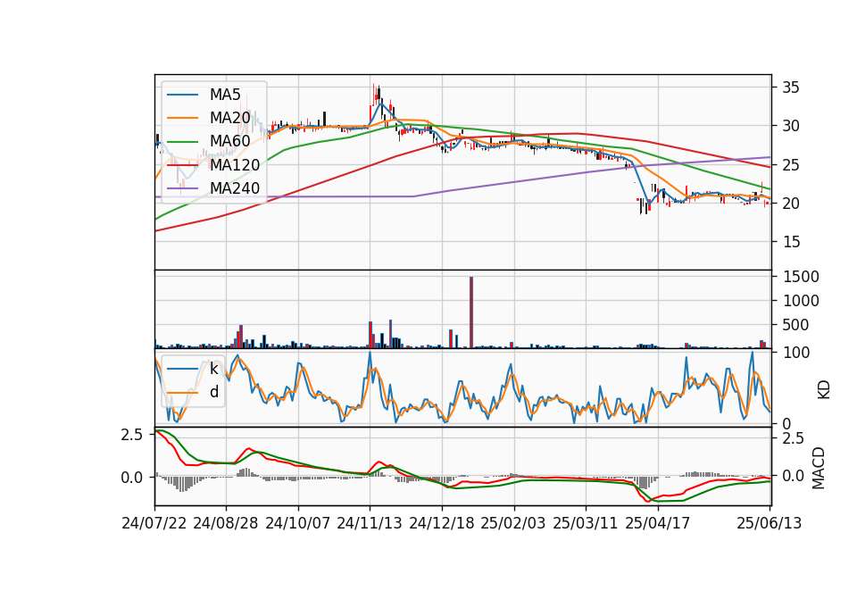The image size is (857, 616).
Task: Click the 25/04/17 date axis label
Action: [658, 523]
